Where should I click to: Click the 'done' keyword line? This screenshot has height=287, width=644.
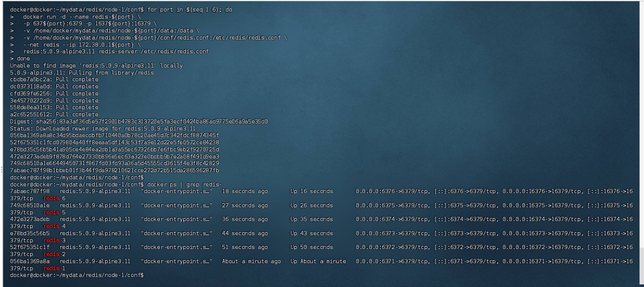[x=23, y=59]
